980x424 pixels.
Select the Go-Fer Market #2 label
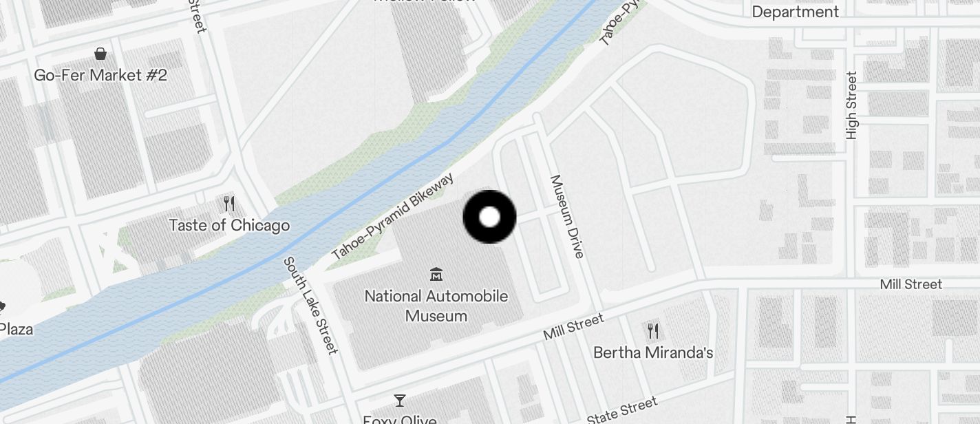(100, 75)
